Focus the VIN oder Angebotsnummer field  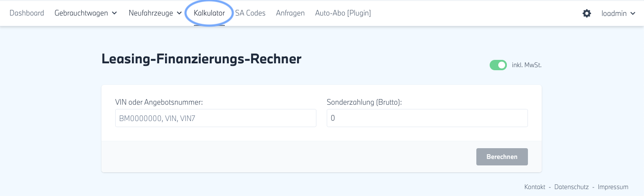[215, 118]
